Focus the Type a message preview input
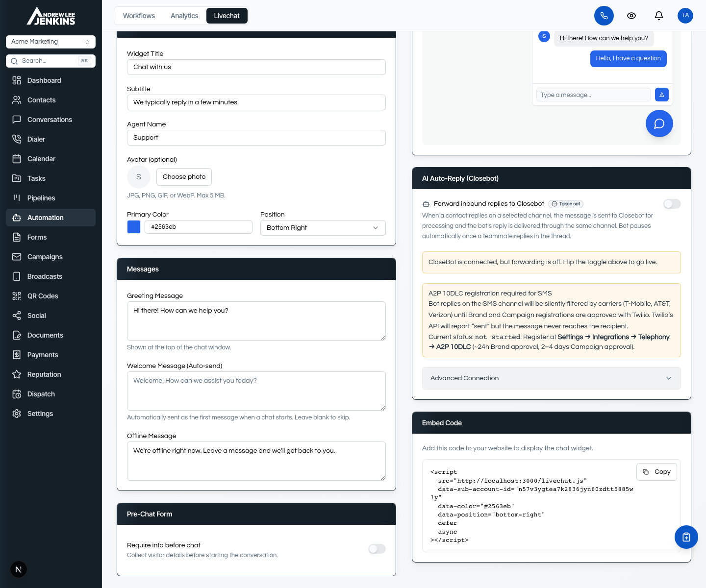Screen dimensions: 706x588 [x=594, y=95]
